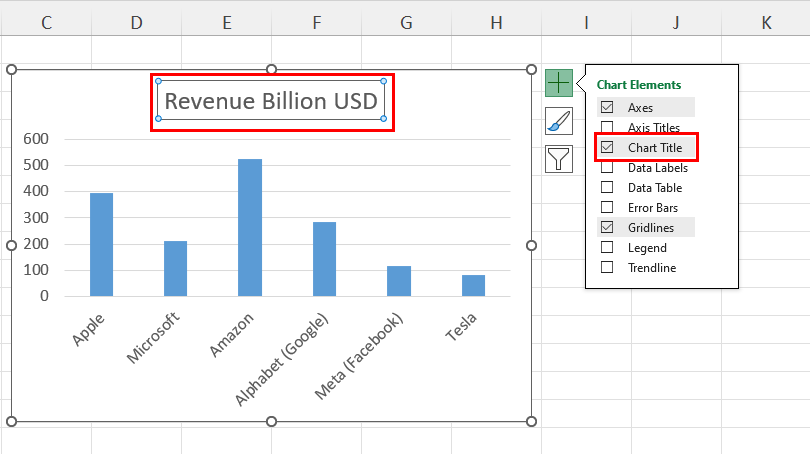The image size is (810, 454).
Task: Click the Tesla axis label
Action: click(461, 327)
